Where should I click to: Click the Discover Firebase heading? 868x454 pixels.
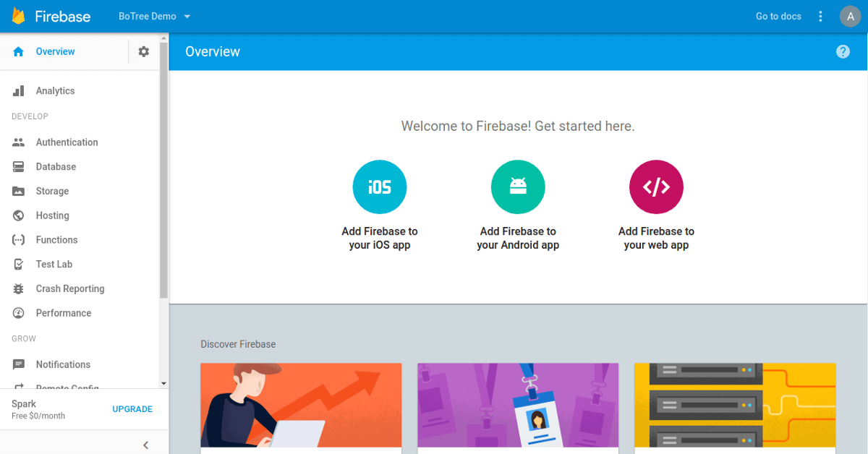click(x=238, y=344)
